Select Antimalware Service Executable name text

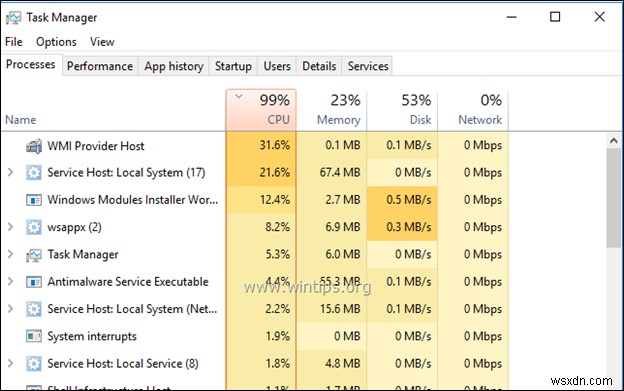pos(128,282)
